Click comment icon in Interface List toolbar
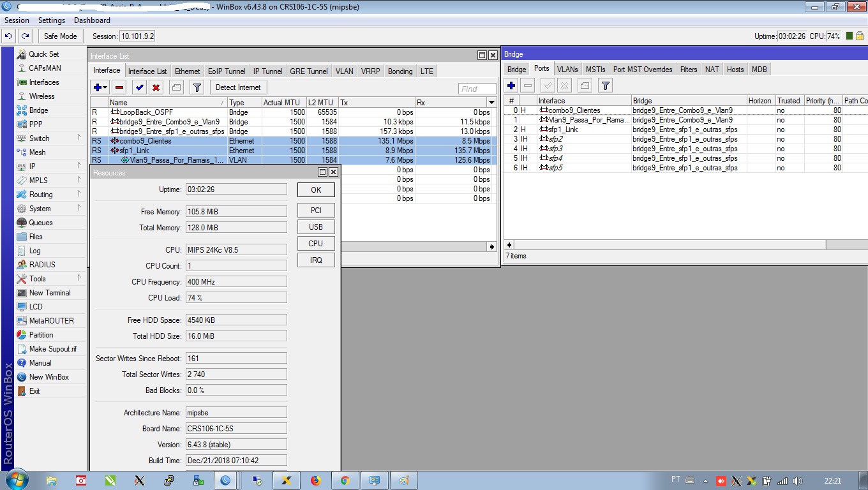Image resolution: width=868 pixels, height=490 pixels. pyautogui.click(x=177, y=87)
